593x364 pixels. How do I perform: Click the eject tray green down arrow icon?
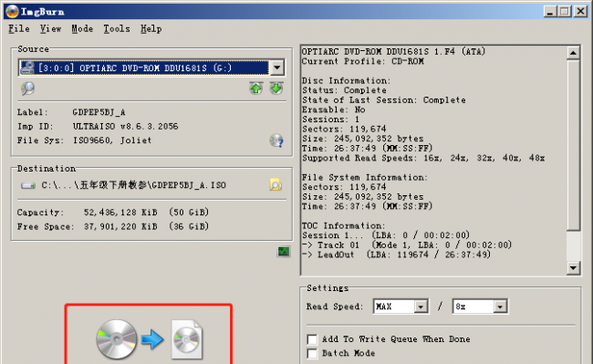[276, 88]
